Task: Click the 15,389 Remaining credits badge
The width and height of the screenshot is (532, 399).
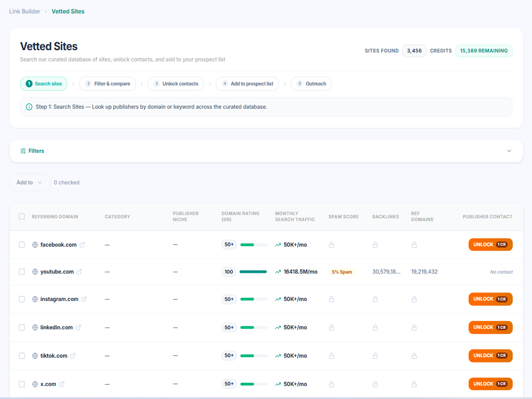Action: [484, 51]
